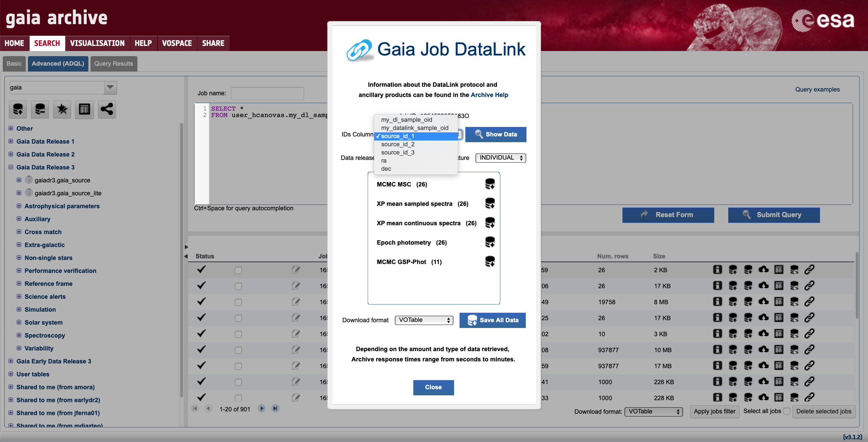Go to next page of jobs
This screenshot has height=442, width=868.
point(262,408)
